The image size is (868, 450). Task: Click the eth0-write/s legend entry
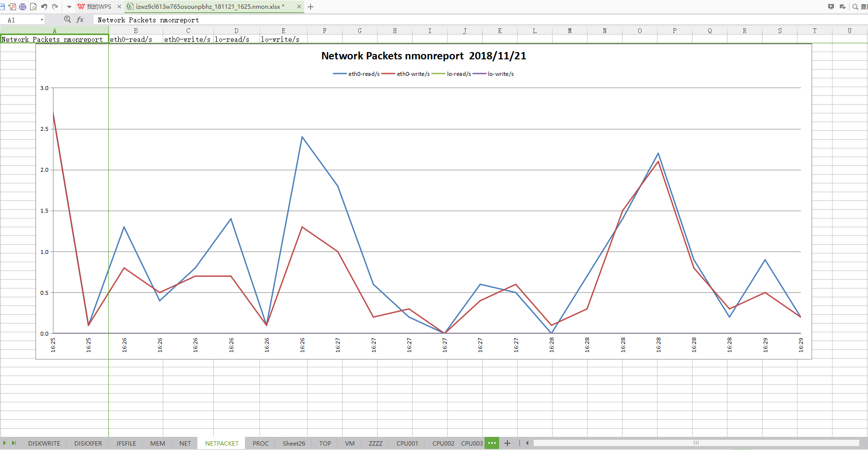coord(406,74)
